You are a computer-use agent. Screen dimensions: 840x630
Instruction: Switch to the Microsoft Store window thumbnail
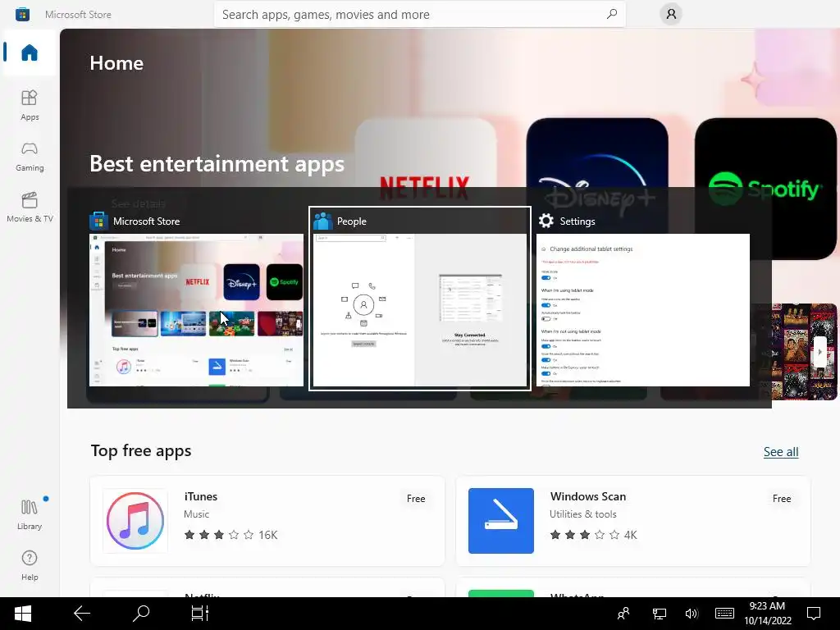(196, 310)
